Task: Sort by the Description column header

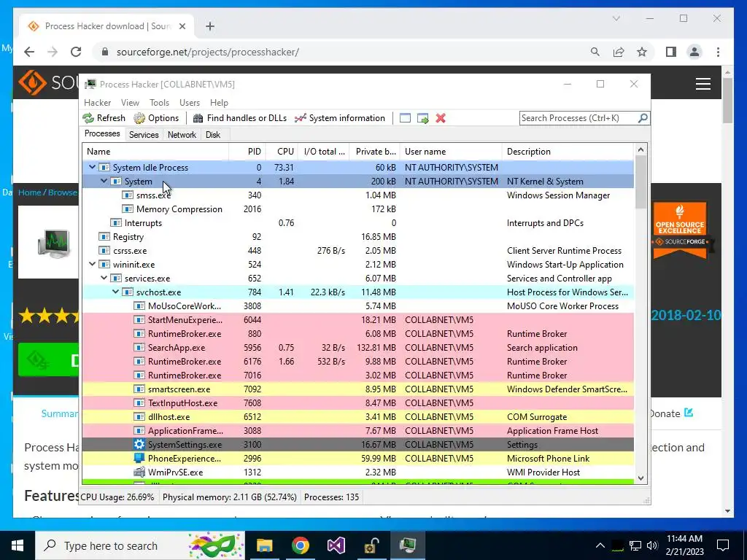Action: [x=568, y=152]
